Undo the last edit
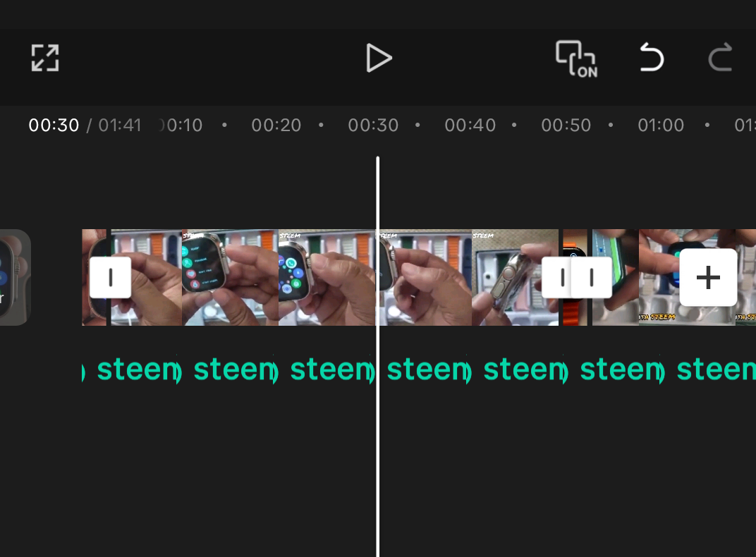 (652, 58)
